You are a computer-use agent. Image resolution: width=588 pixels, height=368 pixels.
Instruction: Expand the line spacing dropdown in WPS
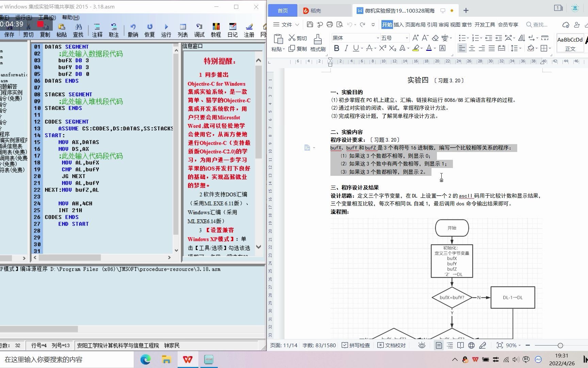(520, 48)
